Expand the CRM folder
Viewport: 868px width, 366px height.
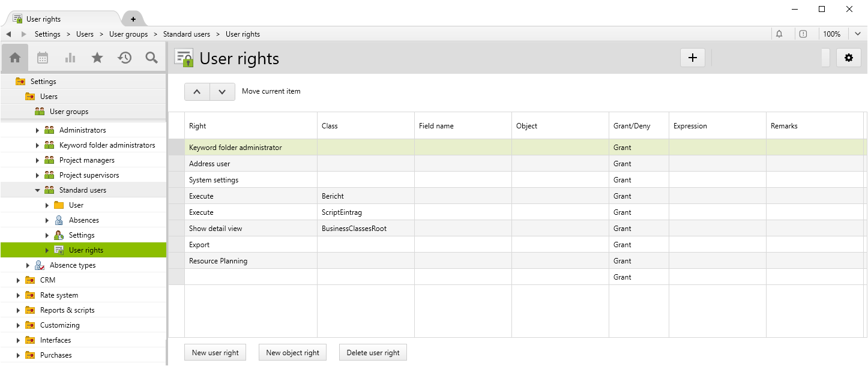pyautogui.click(x=18, y=280)
